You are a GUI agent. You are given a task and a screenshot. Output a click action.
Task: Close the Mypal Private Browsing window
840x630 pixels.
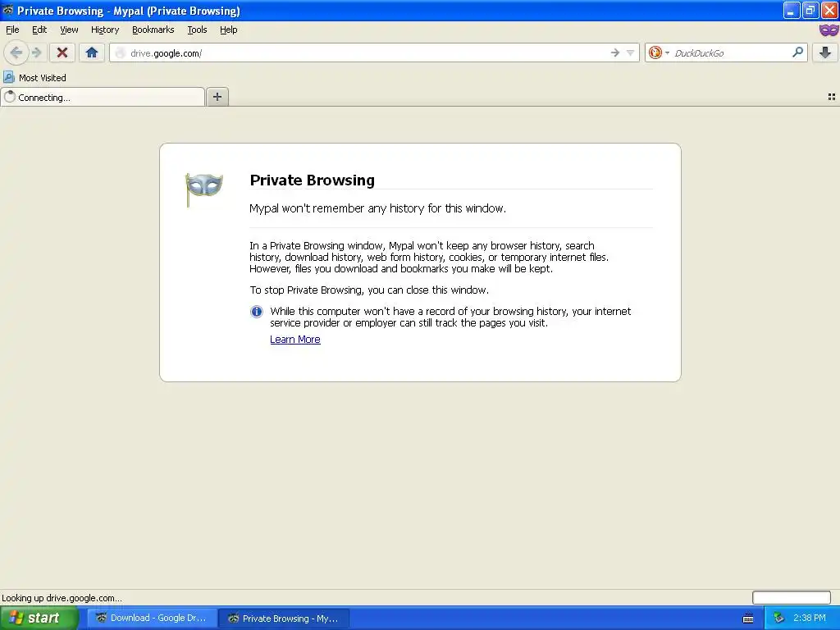pyautogui.click(x=829, y=10)
